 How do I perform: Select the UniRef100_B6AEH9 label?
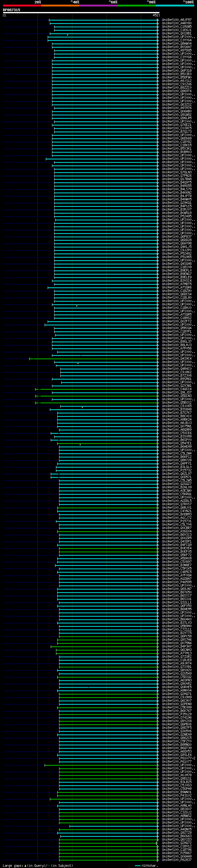(x=176, y=447)
